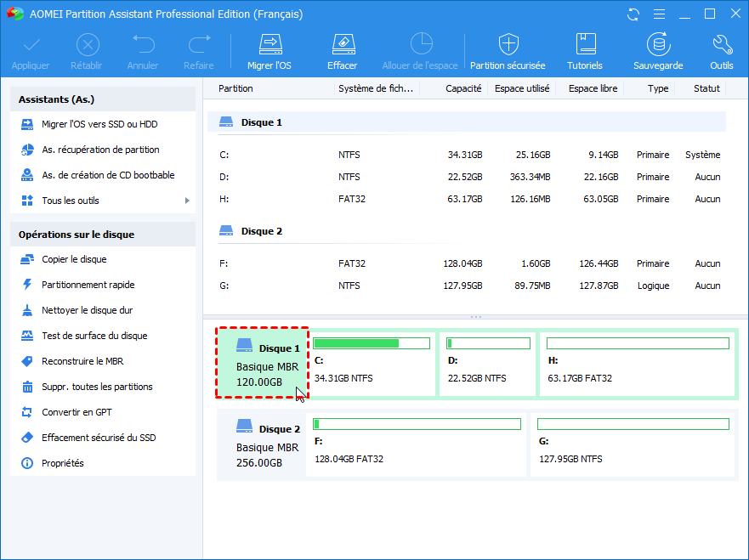Click the Sauvegarde backup icon
749x560 pixels.
pos(657,52)
